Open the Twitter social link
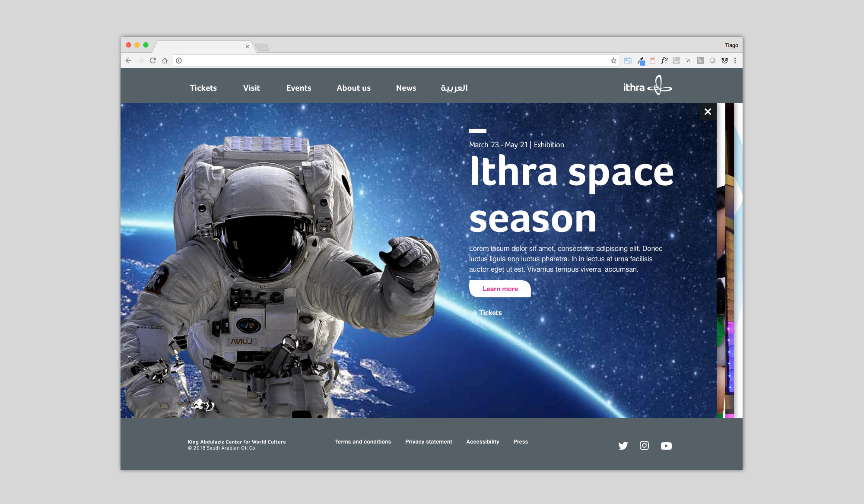Screen dimensions: 864x504 623,446
